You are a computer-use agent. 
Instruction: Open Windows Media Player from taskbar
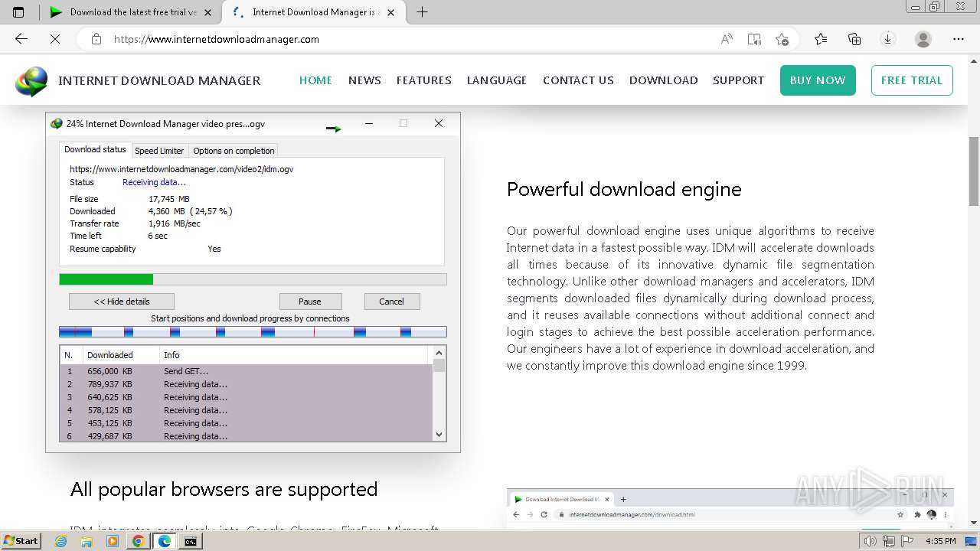(x=113, y=541)
